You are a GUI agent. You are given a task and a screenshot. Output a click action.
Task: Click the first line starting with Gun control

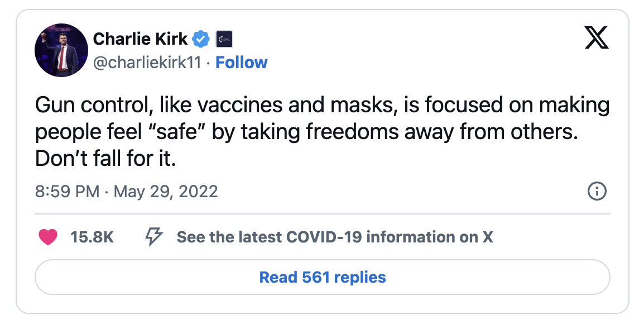click(x=323, y=105)
